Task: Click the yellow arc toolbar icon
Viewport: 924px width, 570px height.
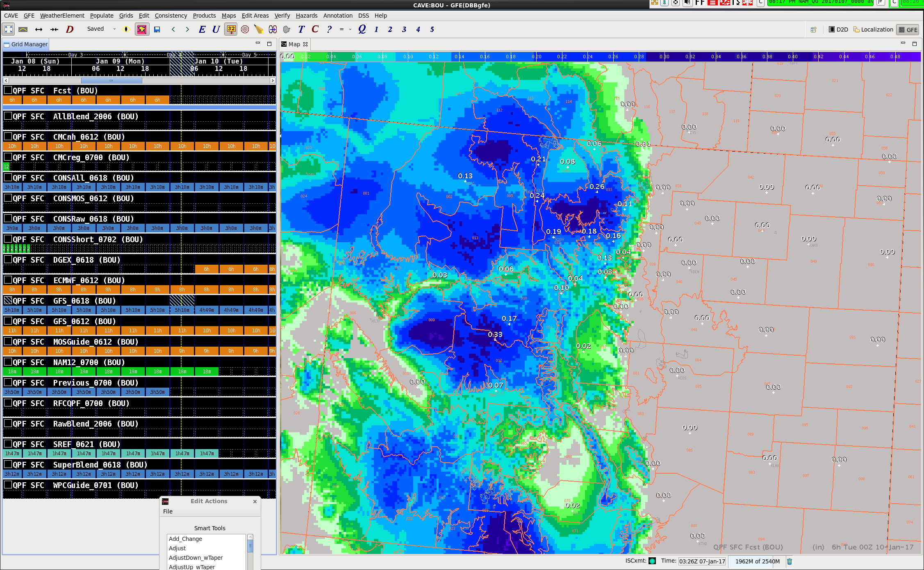Action: [x=23, y=29]
